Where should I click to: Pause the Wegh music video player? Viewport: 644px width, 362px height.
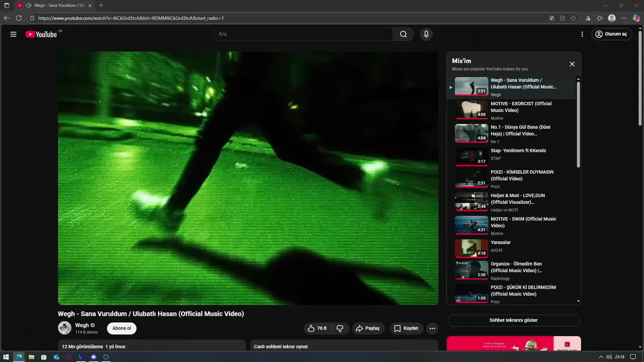pos(248,178)
